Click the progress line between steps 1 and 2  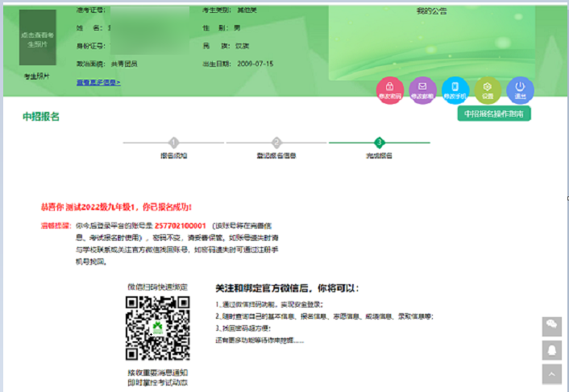point(225,142)
